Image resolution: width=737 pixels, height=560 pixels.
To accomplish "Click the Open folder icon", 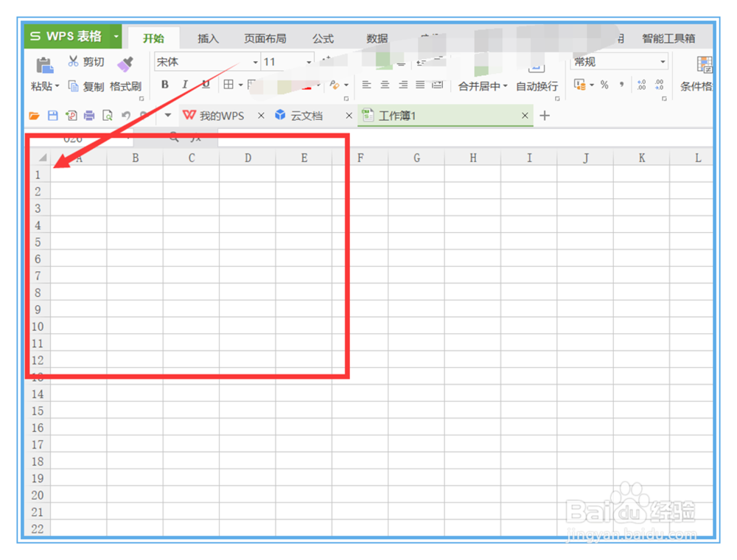I will coord(35,116).
